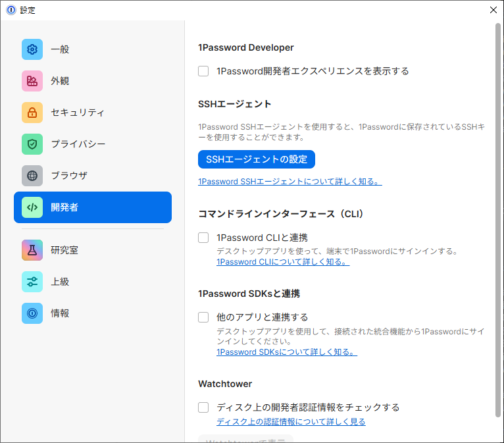Check the 他のアプリと連携する option

(204, 317)
